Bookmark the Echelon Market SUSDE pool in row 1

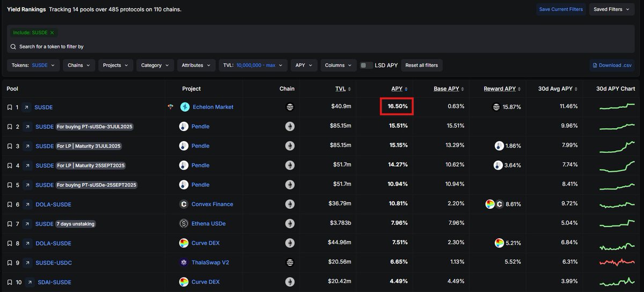coord(10,107)
